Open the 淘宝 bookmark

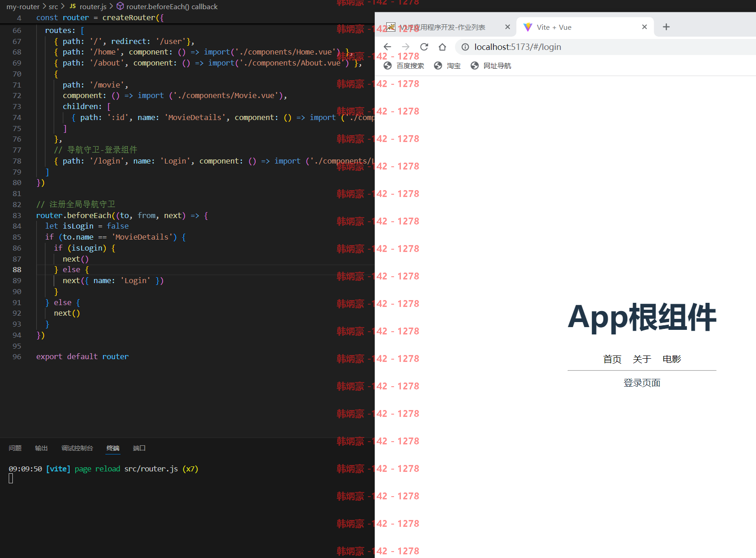click(447, 66)
